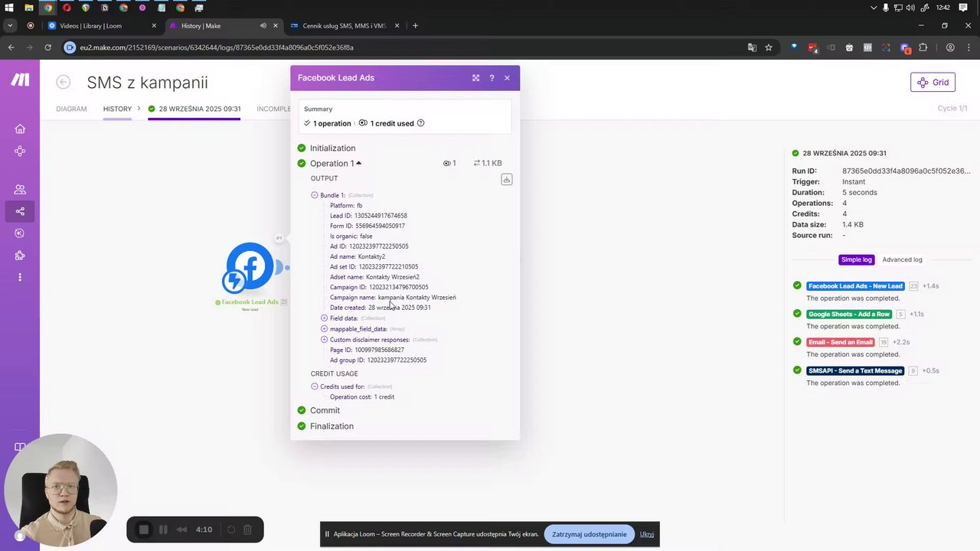The width and height of the screenshot is (980, 551).
Task: Delete the Loom recording with trash icon
Action: coord(247,530)
